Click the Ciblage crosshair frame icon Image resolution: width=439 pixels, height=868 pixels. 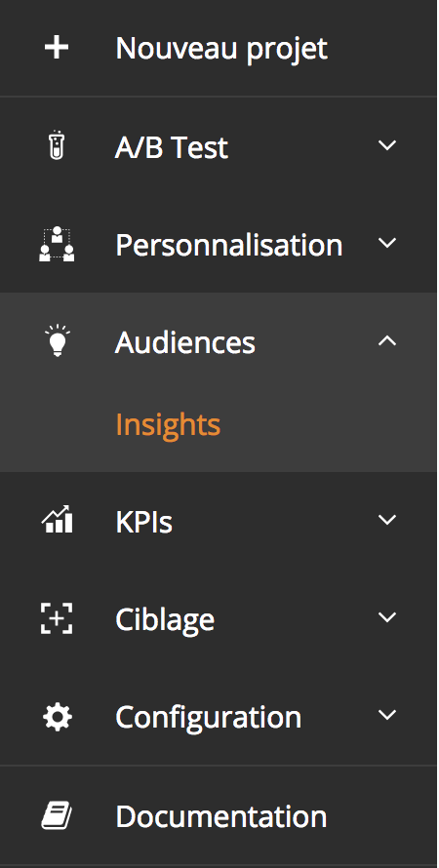(x=57, y=618)
